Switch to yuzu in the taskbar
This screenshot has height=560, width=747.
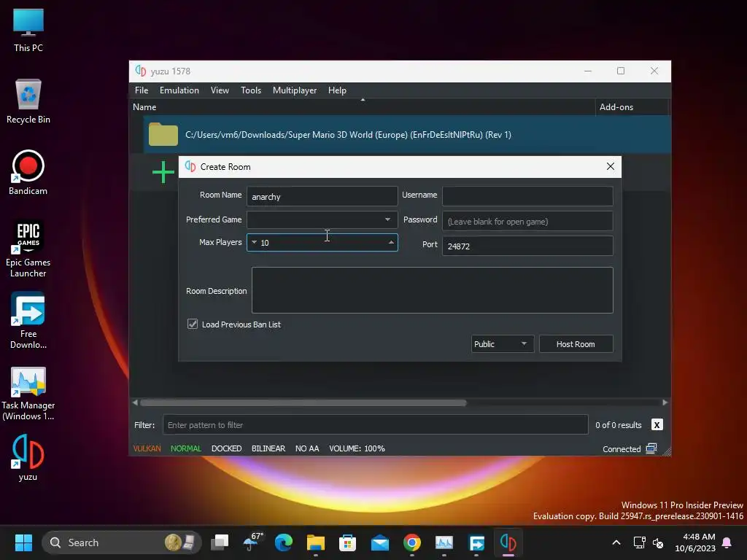(508, 542)
